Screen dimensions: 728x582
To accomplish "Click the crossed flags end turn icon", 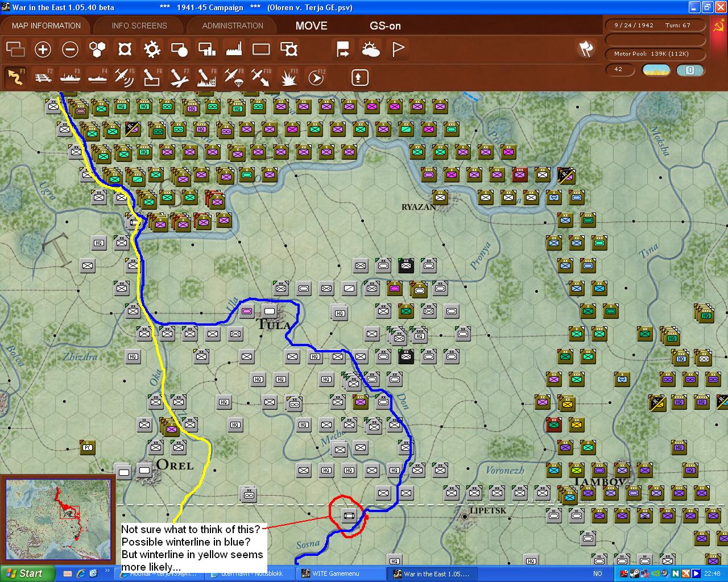I will point(585,49).
